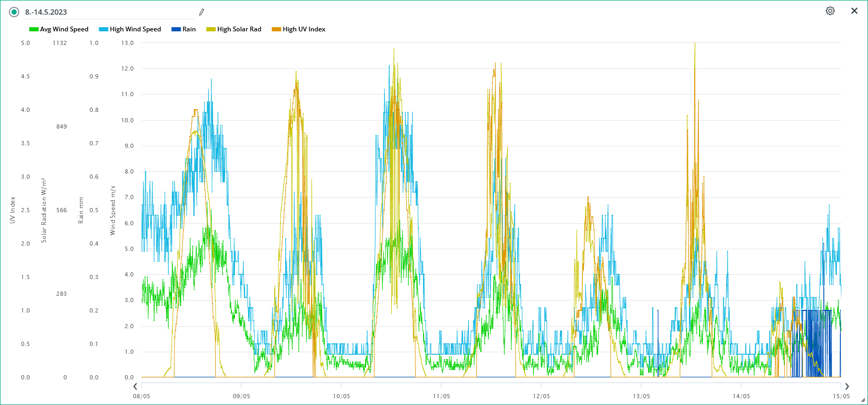Click light blue High Wind Speed swatch
Image resolution: width=868 pixels, height=405 pixels.
tap(103, 29)
